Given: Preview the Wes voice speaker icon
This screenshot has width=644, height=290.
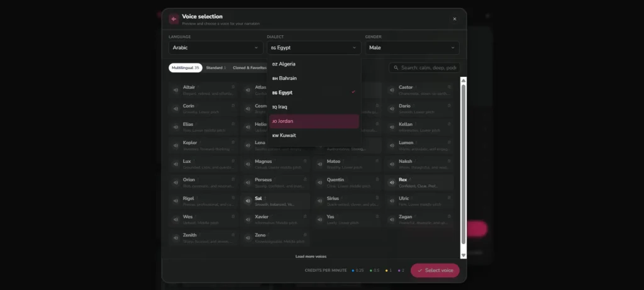Looking at the screenshot, I should pos(176,220).
